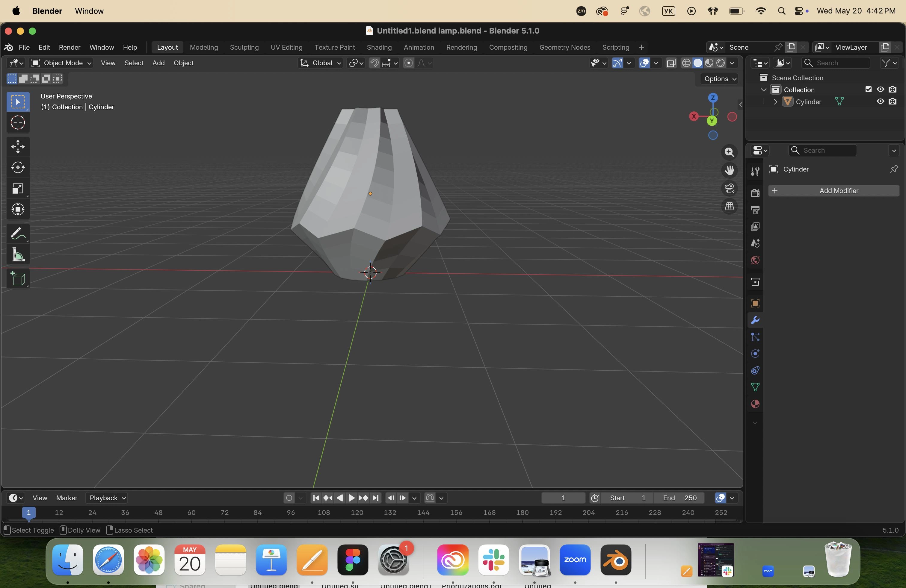Image resolution: width=906 pixels, height=588 pixels.
Task: Disable Cylinder render camera icon
Action: tap(893, 101)
